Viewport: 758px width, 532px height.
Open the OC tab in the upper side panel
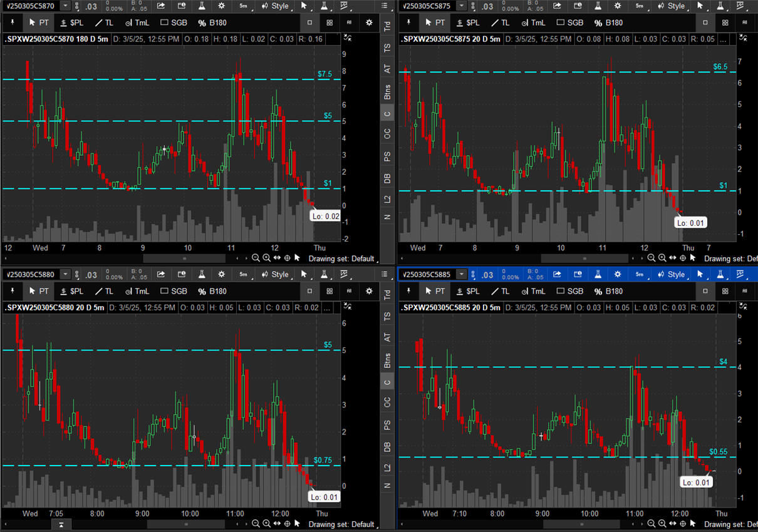(x=388, y=133)
